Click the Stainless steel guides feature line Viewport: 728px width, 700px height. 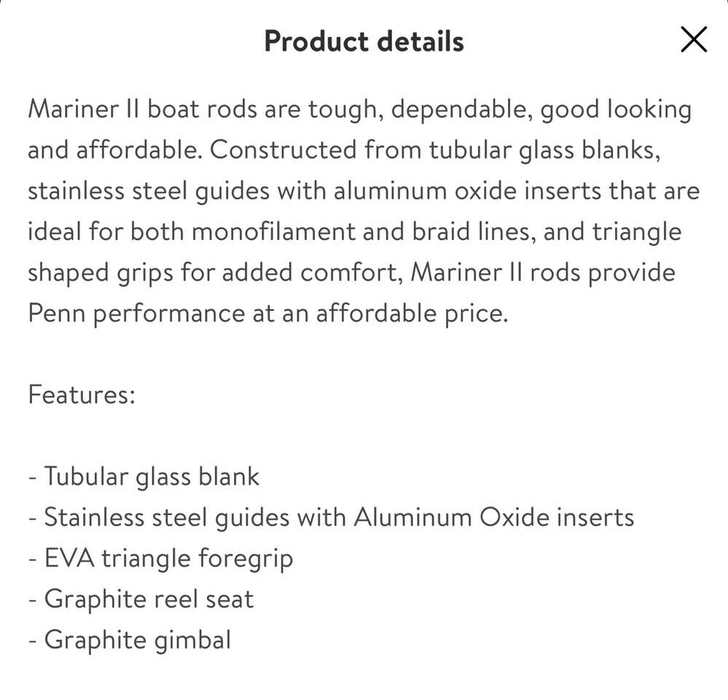[x=331, y=518]
